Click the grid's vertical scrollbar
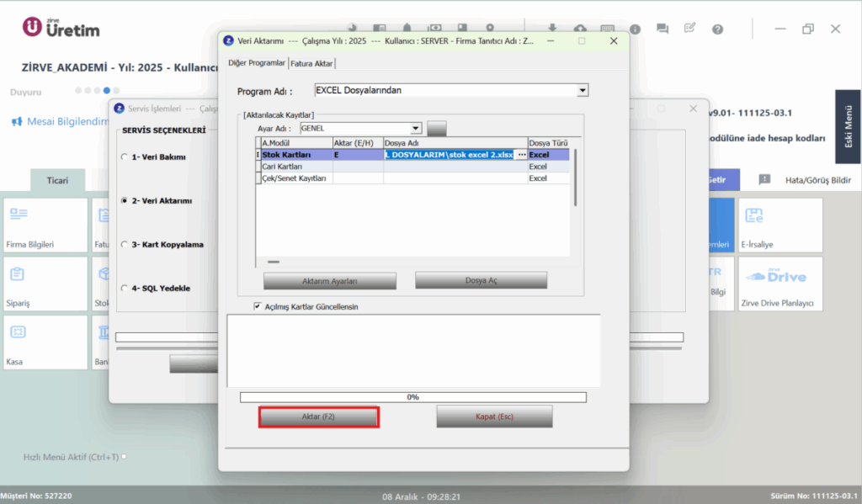The image size is (862, 504). coord(575,178)
